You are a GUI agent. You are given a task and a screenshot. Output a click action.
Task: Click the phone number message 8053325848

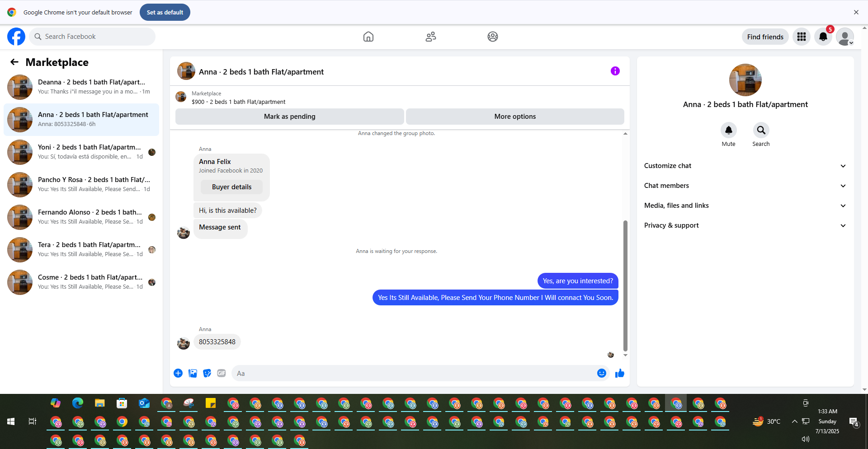pos(217,342)
